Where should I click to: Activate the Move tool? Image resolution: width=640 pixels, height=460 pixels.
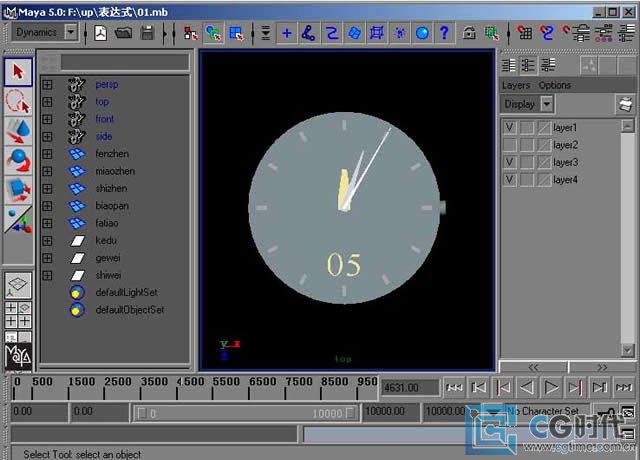[18, 131]
